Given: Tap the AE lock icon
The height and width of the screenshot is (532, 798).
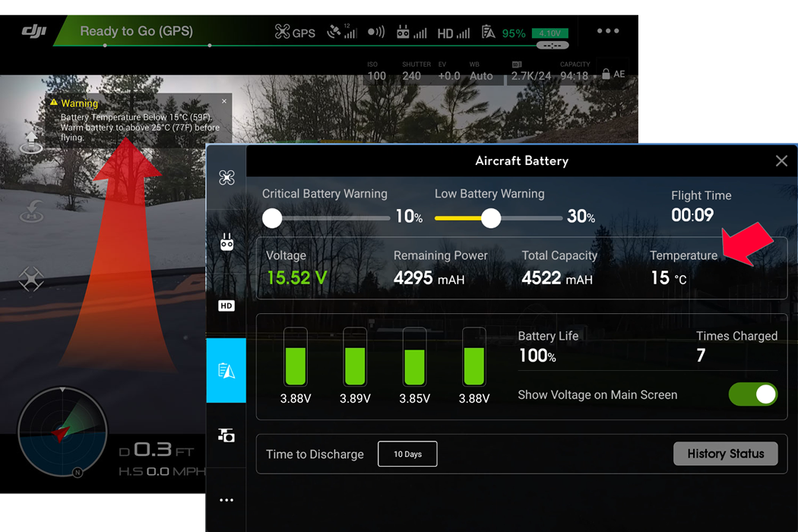Looking at the screenshot, I should (613, 74).
